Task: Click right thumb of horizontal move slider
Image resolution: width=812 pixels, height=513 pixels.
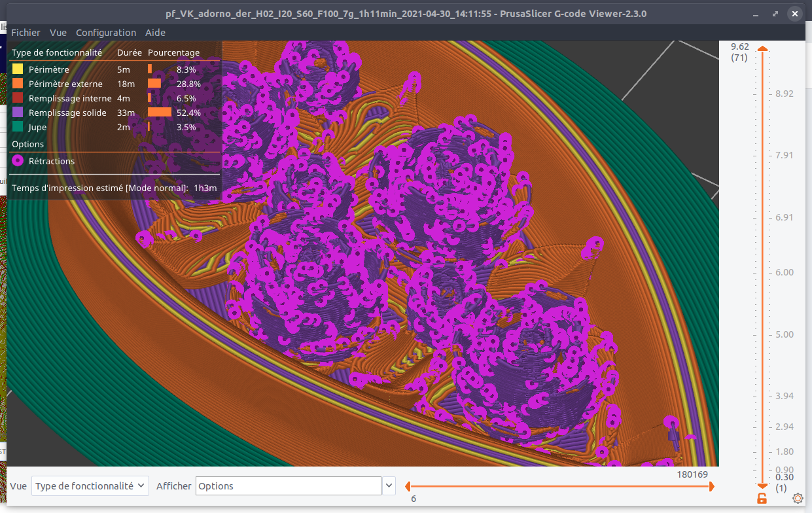Action: tap(712, 486)
